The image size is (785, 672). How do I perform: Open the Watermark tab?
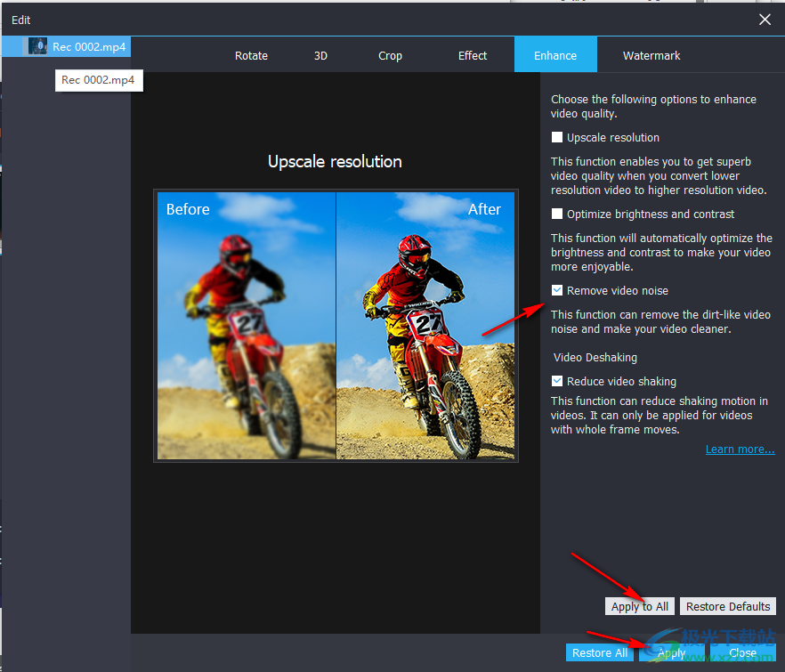(x=651, y=55)
